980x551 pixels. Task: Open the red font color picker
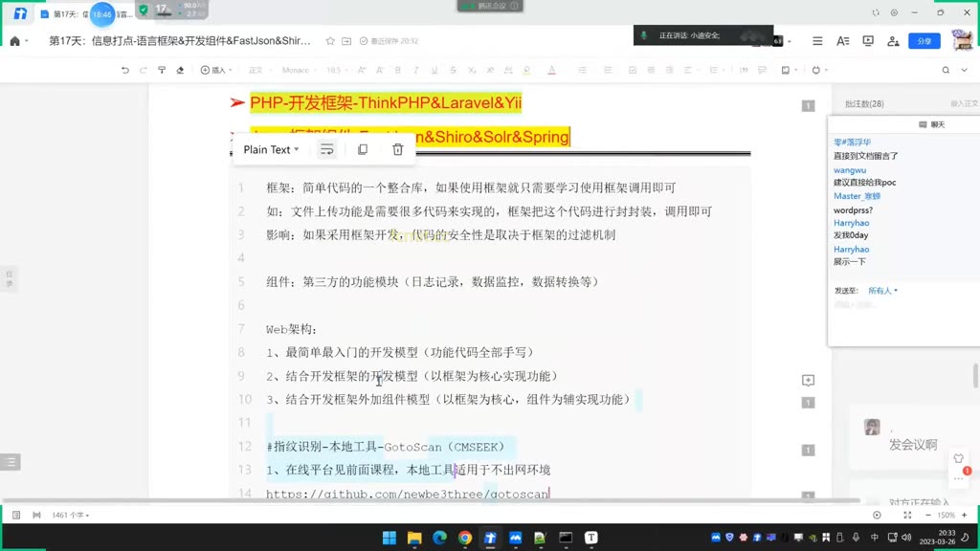point(552,70)
